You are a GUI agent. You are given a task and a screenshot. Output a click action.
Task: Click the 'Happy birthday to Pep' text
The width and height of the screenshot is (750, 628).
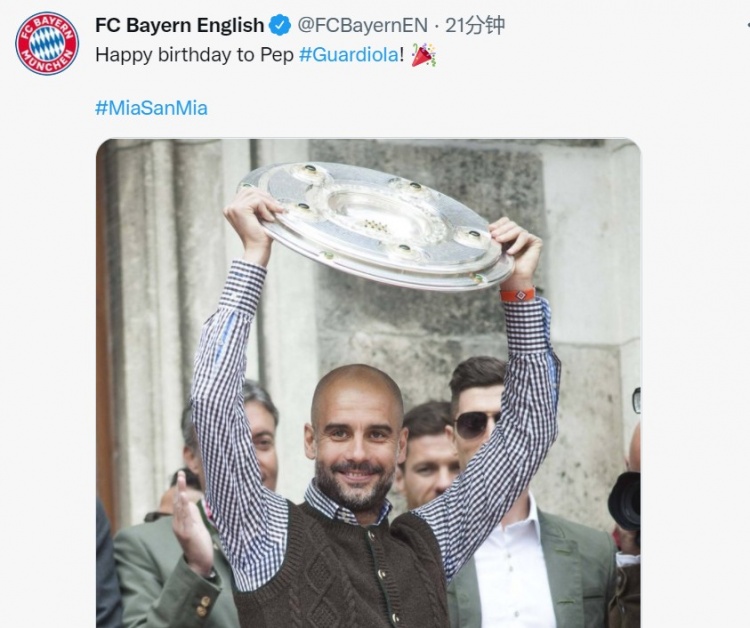pos(194,55)
